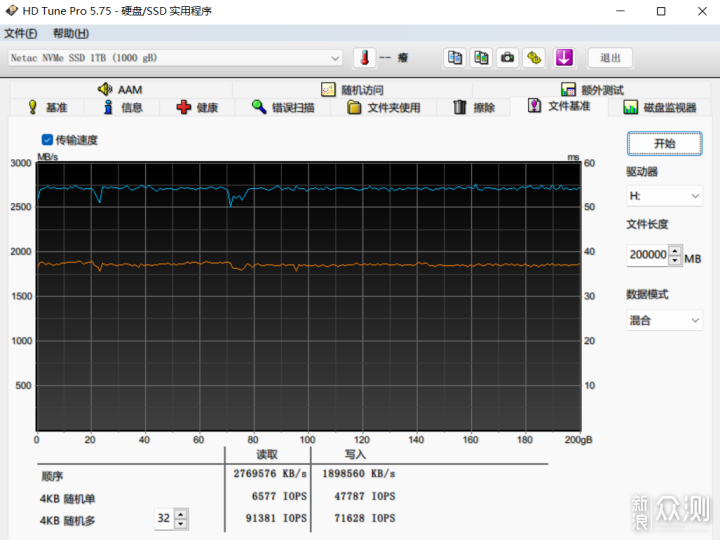The width and height of the screenshot is (720, 540).
Task: Click the 文件长度 200000 input field
Action: 648,254
